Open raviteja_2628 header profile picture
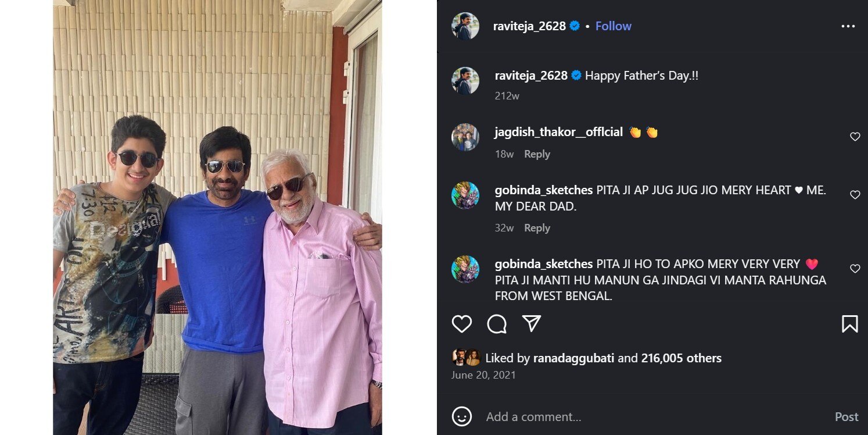The image size is (868, 435). (x=465, y=26)
